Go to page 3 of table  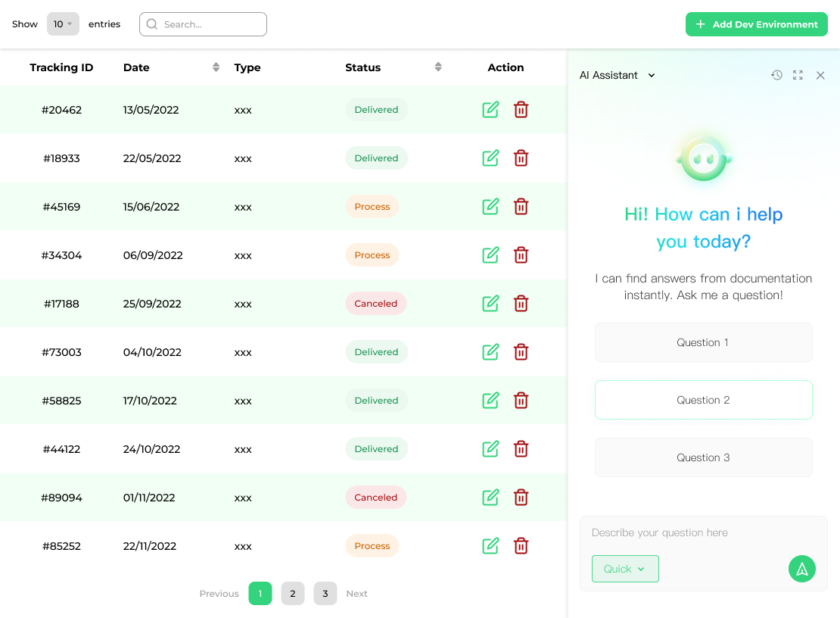tap(325, 594)
